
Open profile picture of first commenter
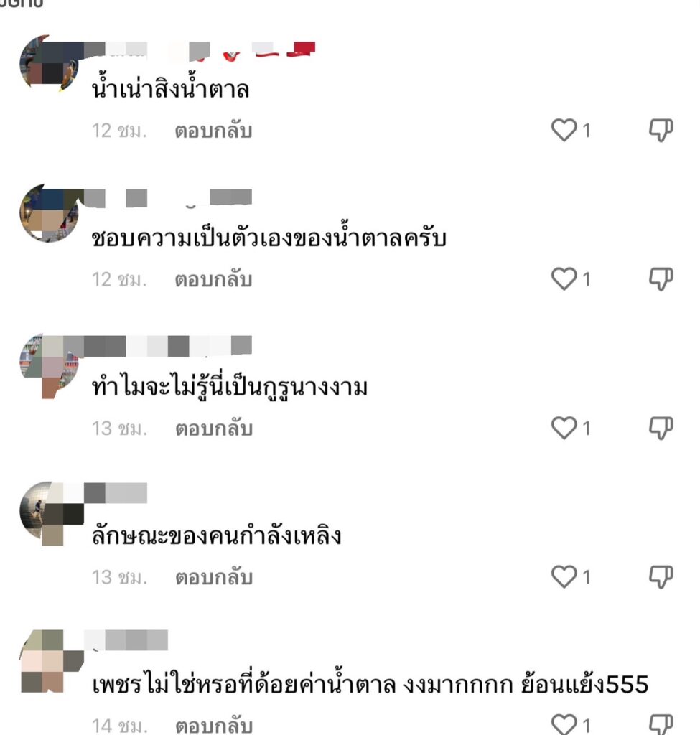pos(49,62)
